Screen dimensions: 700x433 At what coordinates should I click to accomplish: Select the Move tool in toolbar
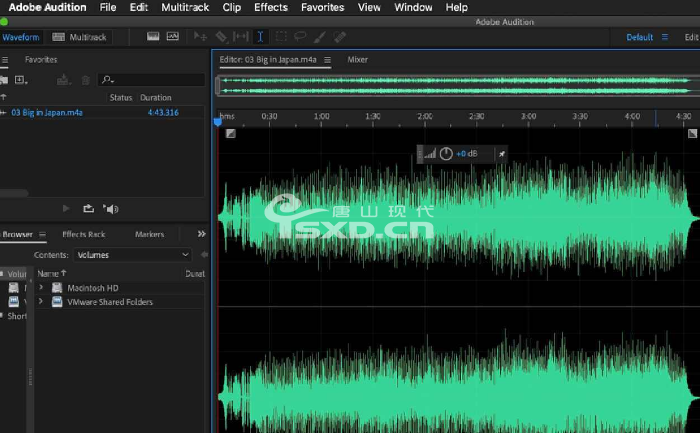[200, 37]
